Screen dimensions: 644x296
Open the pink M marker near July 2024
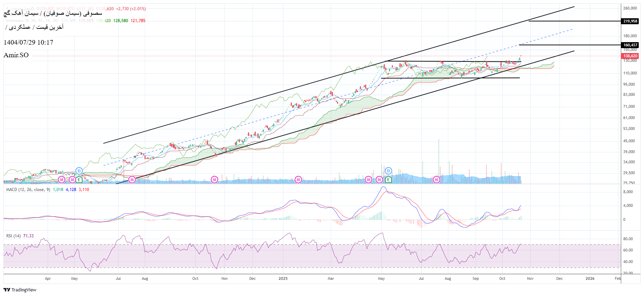coord(132,180)
